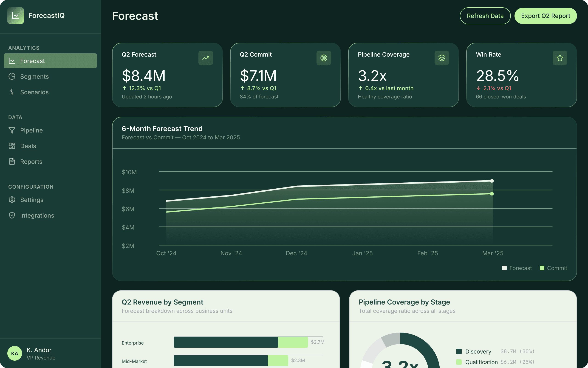Click the Deals grid icon
588x368 pixels.
pyautogui.click(x=12, y=146)
